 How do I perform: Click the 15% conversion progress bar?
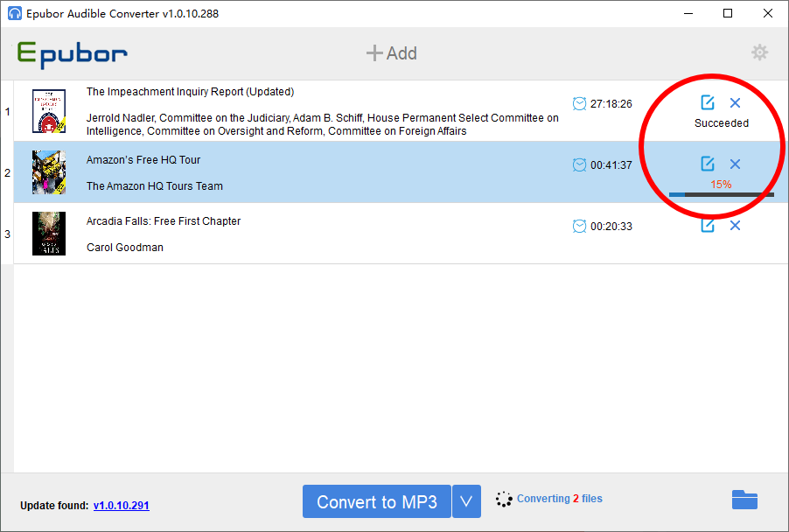(x=721, y=194)
